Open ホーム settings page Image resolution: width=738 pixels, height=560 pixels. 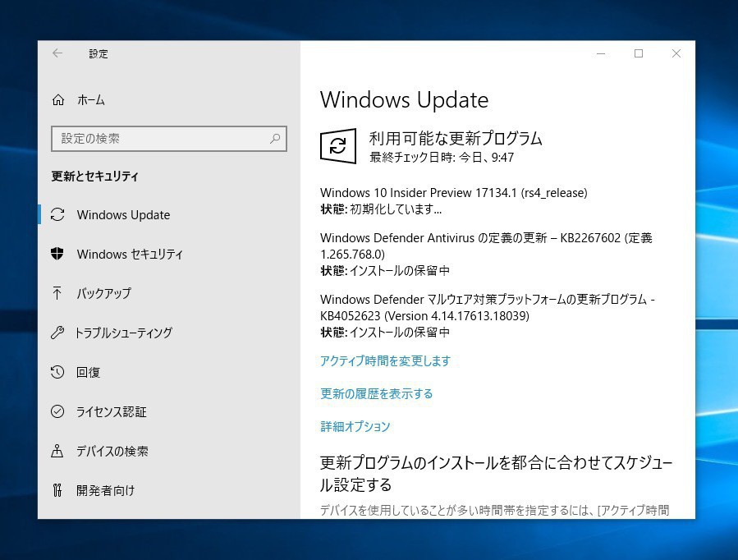[91, 99]
